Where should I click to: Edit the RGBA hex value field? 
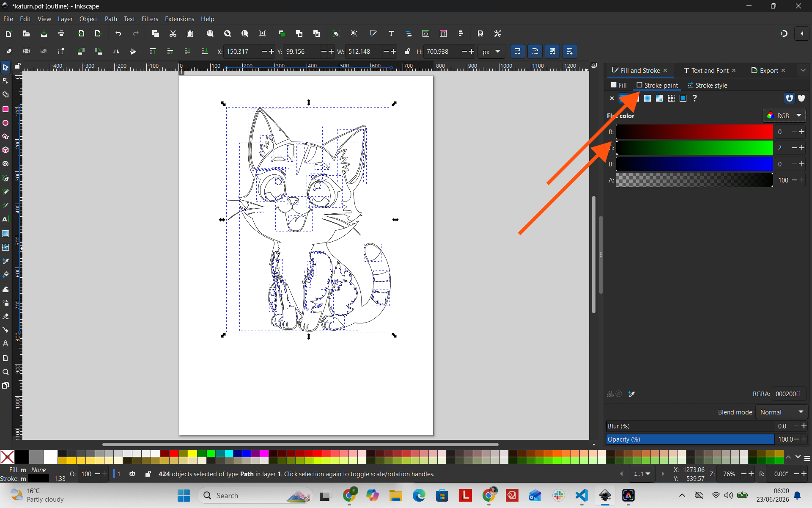[788, 394]
